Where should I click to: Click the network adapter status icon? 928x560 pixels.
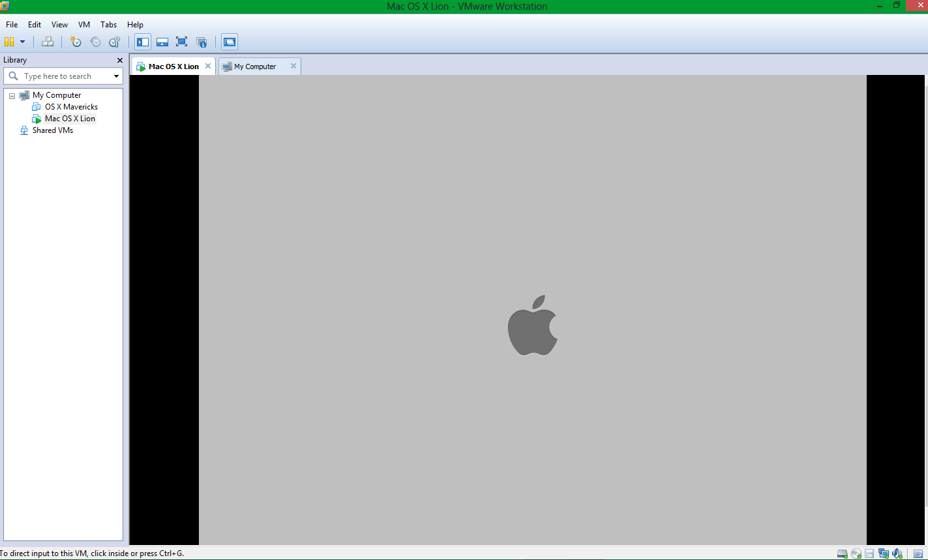pyautogui.click(x=884, y=554)
